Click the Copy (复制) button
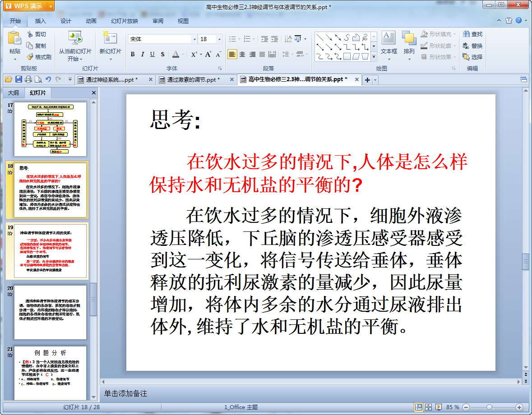 [x=37, y=46]
